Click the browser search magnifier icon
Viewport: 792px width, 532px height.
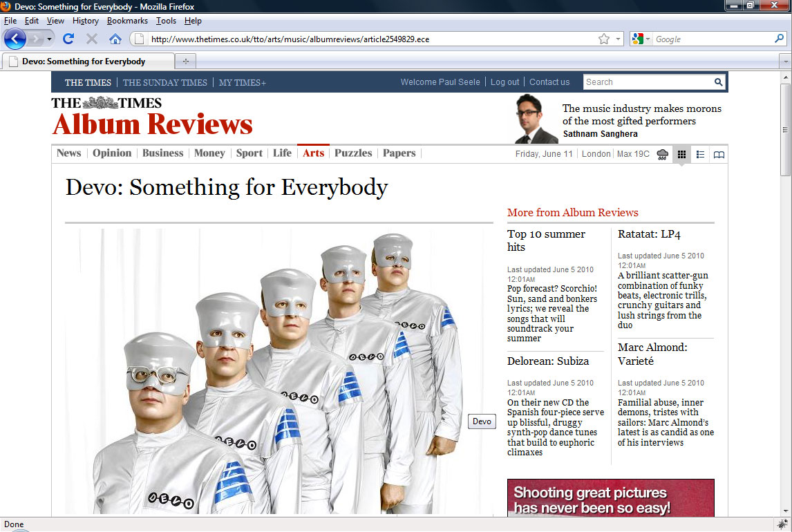click(780, 39)
